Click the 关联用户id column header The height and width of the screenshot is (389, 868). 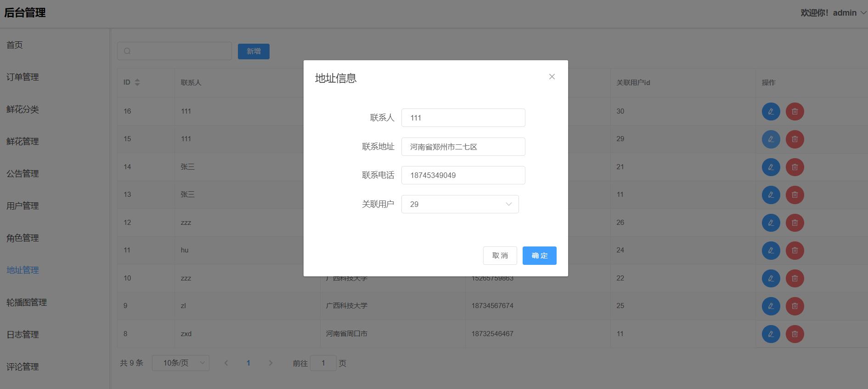click(633, 83)
